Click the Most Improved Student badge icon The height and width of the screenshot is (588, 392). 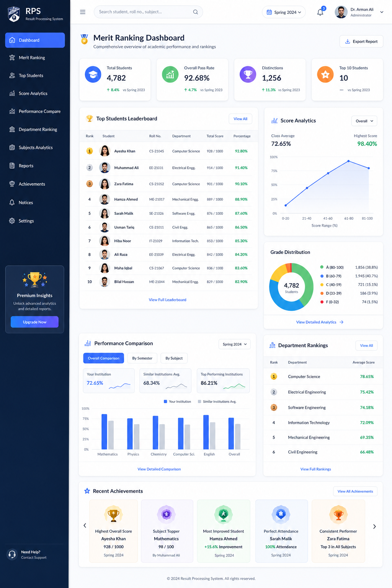(x=224, y=514)
